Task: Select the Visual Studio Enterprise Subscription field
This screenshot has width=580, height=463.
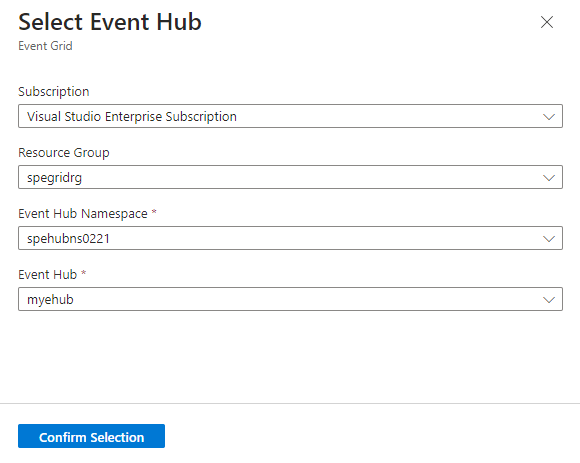Action: (x=290, y=116)
